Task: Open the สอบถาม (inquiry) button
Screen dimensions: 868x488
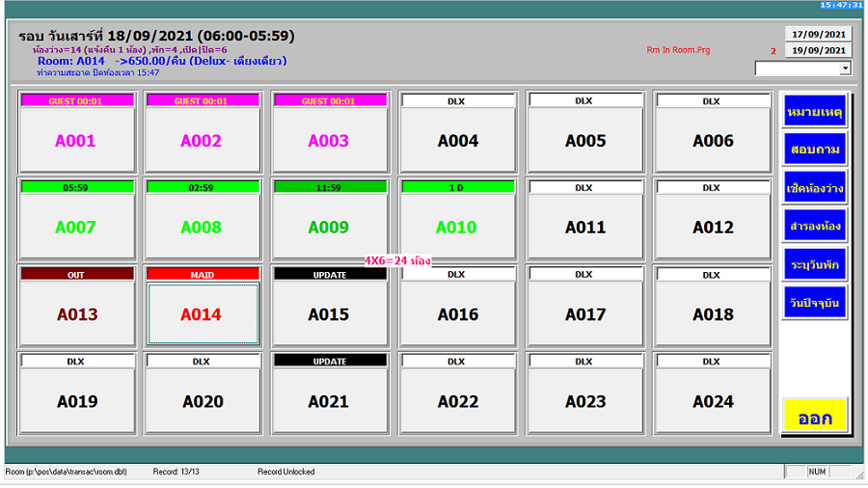Action: [814, 149]
